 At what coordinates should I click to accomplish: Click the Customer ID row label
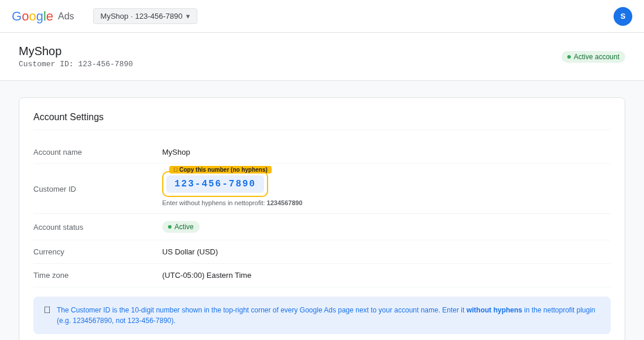point(54,189)
